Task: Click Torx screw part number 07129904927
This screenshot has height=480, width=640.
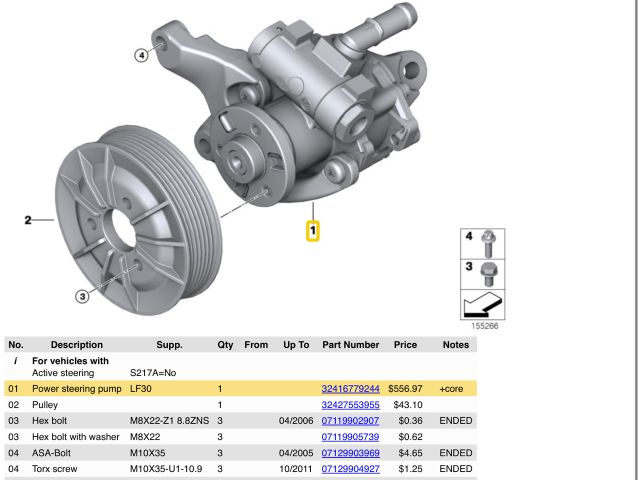Action: point(350,468)
